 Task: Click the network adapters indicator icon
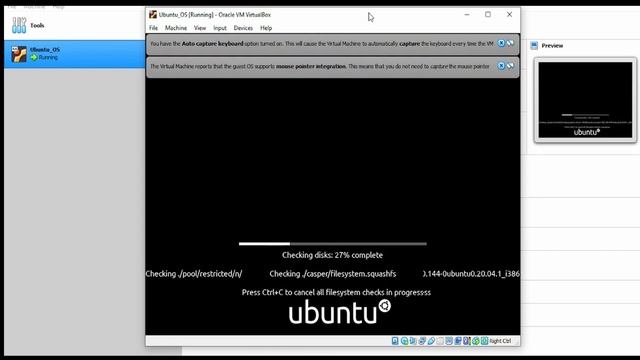click(x=422, y=341)
